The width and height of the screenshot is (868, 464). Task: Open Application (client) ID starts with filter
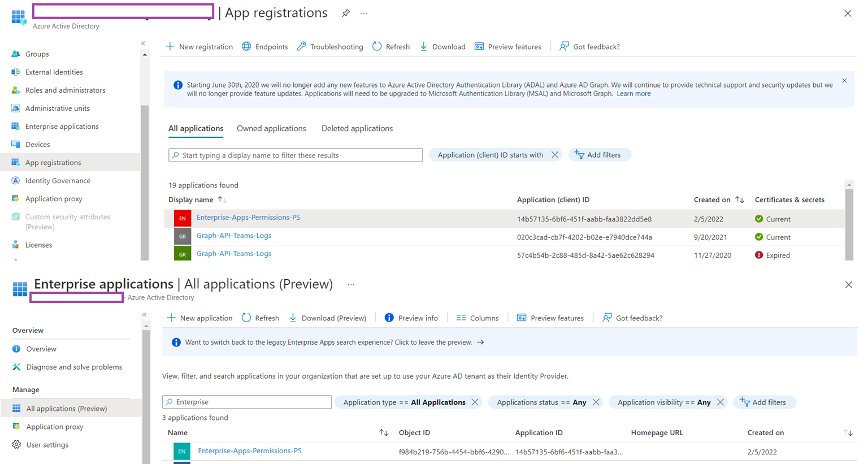pyautogui.click(x=490, y=155)
